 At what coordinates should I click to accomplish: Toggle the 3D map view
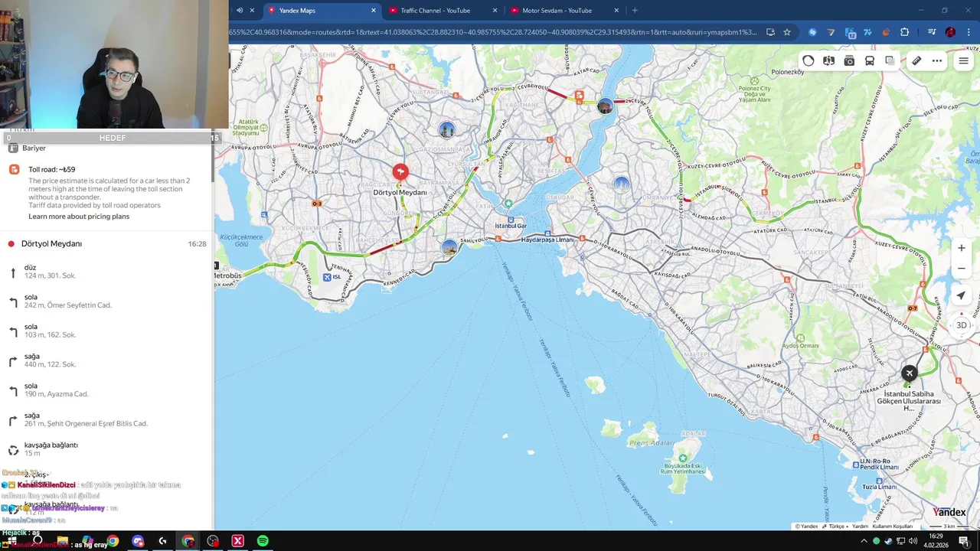[962, 325]
